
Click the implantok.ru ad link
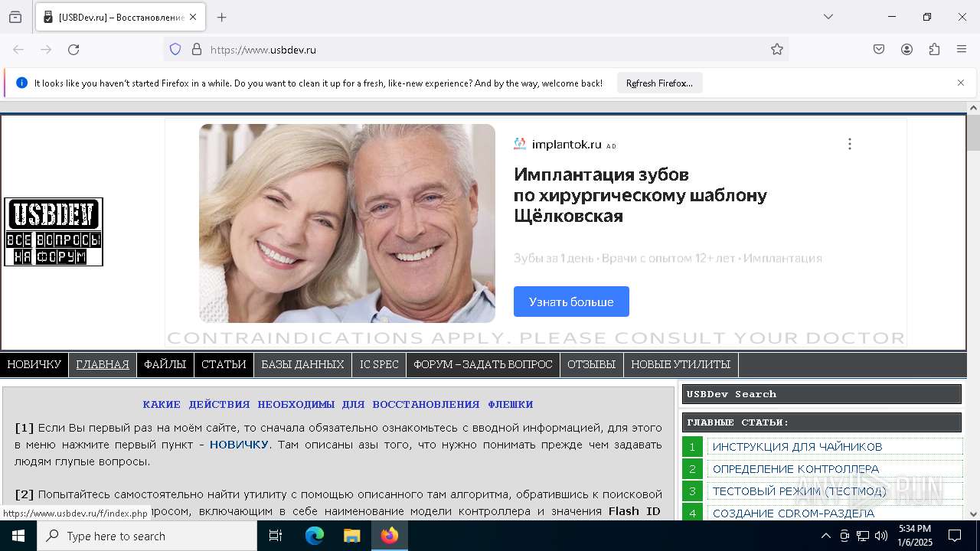point(567,144)
